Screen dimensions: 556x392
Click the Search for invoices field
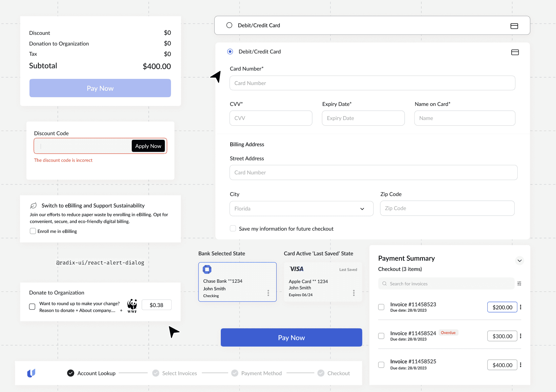tap(446, 284)
